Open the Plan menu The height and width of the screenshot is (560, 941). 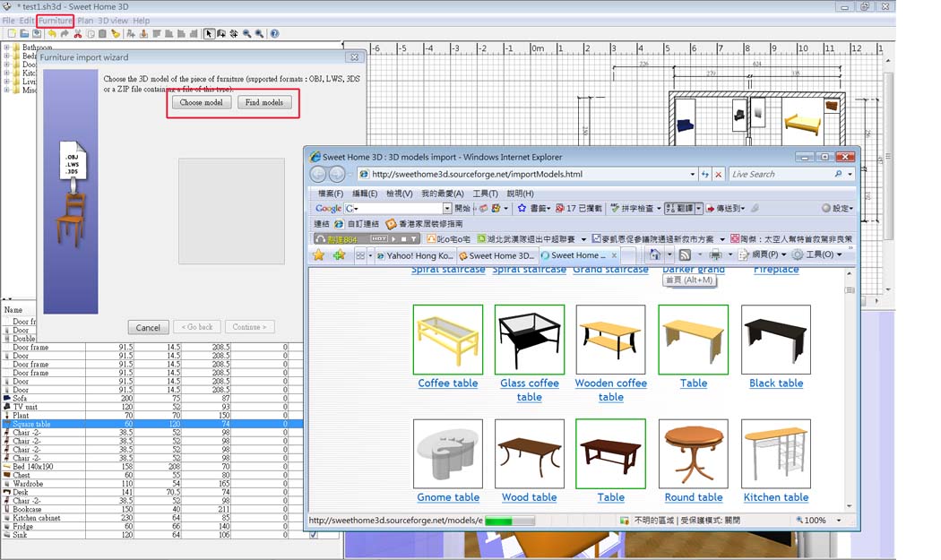pyautogui.click(x=85, y=21)
